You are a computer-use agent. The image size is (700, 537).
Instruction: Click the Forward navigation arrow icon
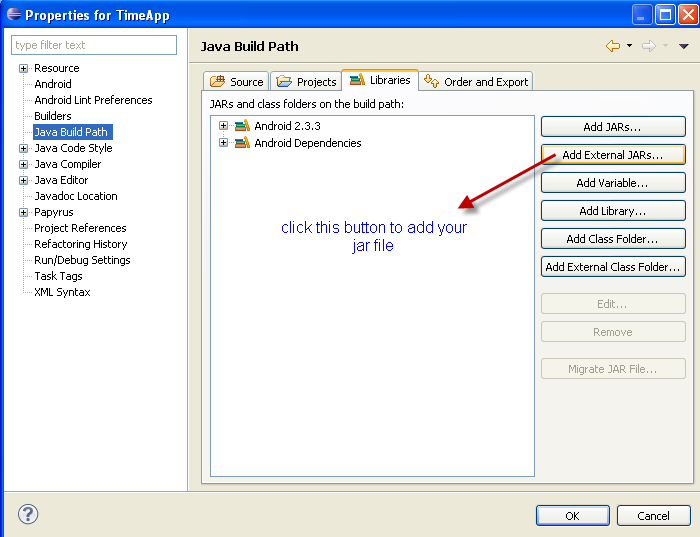pyautogui.click(x=649, y=46)
